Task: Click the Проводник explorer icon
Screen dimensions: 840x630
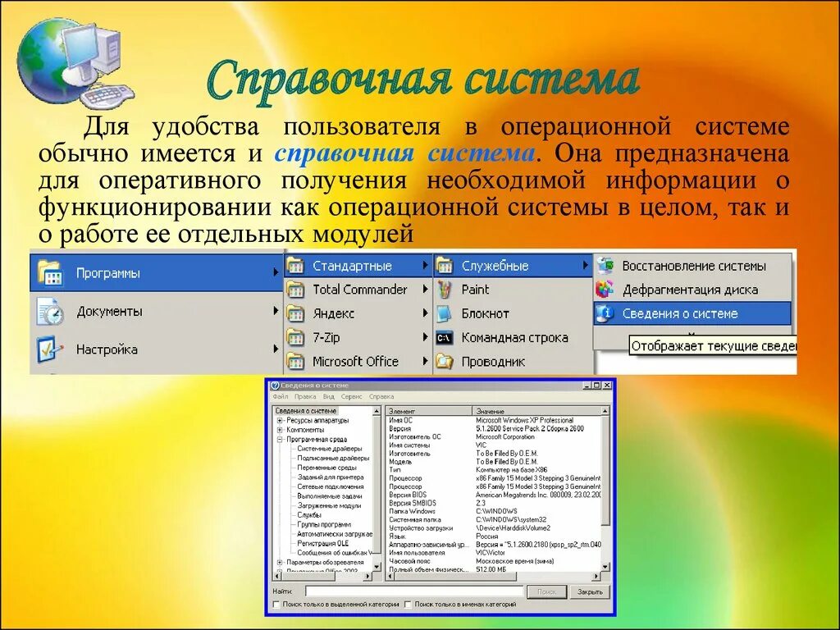Action: (445, 362)
